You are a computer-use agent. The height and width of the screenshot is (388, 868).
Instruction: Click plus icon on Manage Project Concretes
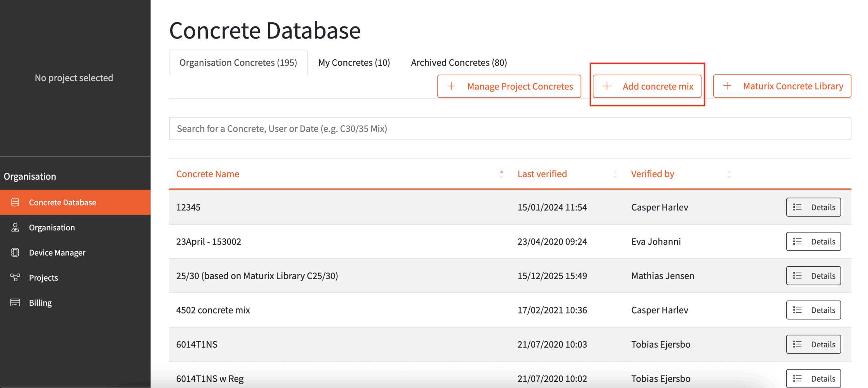(x=451, y=86)
